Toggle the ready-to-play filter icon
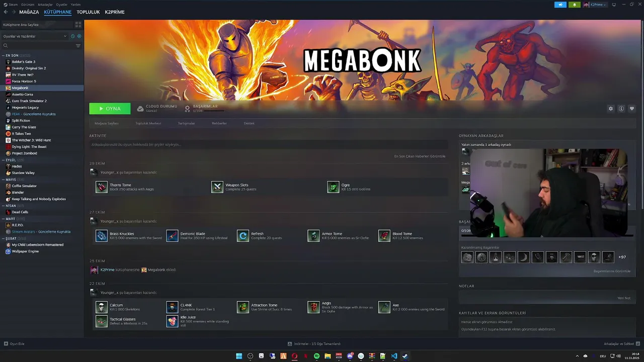Screen dimensions: 644x362 coord(79,36)
